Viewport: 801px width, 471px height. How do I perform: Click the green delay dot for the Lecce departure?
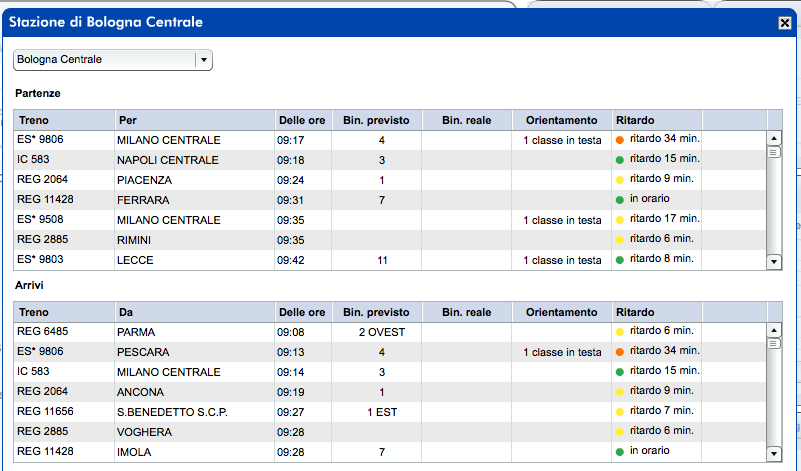click(x=620, y=260)
